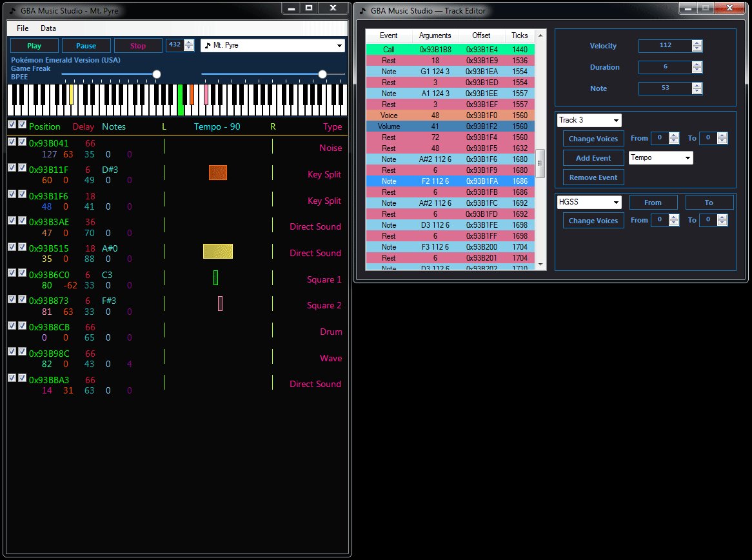Click the From button next to HGSS

[x=653, y=203]
